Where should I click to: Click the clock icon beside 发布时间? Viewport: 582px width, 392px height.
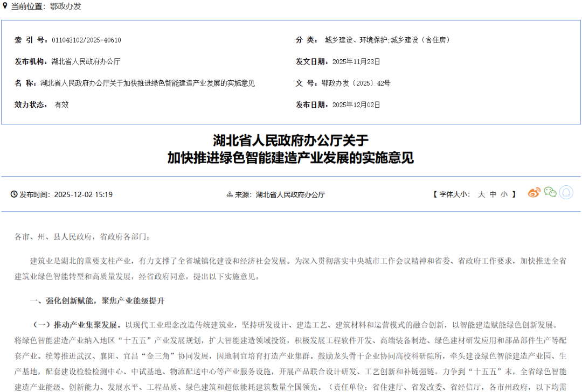[15, 194]
